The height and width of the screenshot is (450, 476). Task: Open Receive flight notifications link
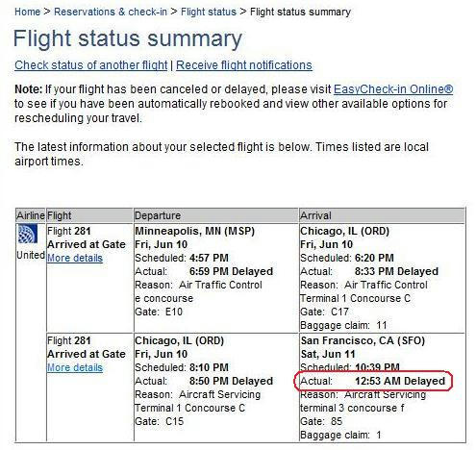[x=244, y=65]
